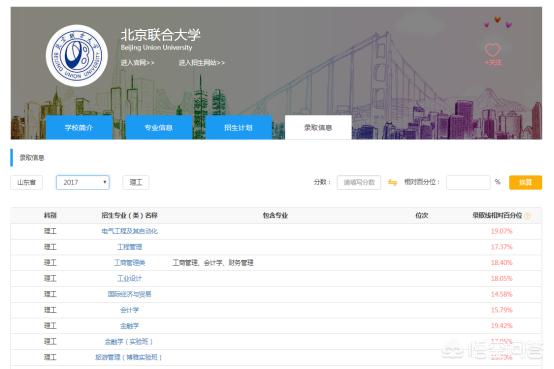Screen dimensions: 554x369
Task: Click the 包含专业 column header
Action: 275,215
